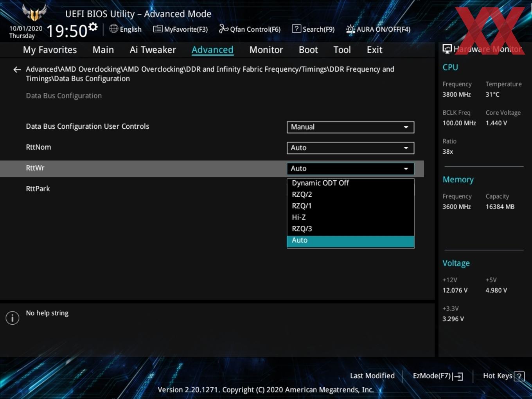532x399 pixels.
Task: Click the Advanced tab
Action: tap(212, 50)
